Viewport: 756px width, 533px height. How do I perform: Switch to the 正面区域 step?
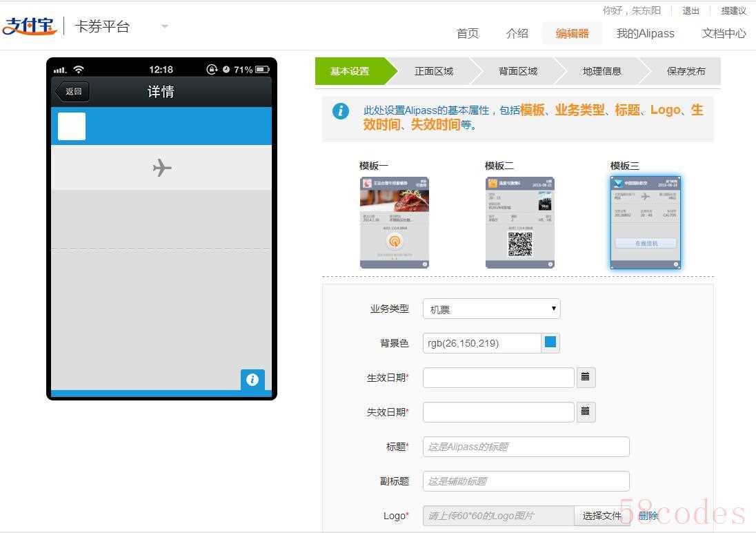pos(434,71)
